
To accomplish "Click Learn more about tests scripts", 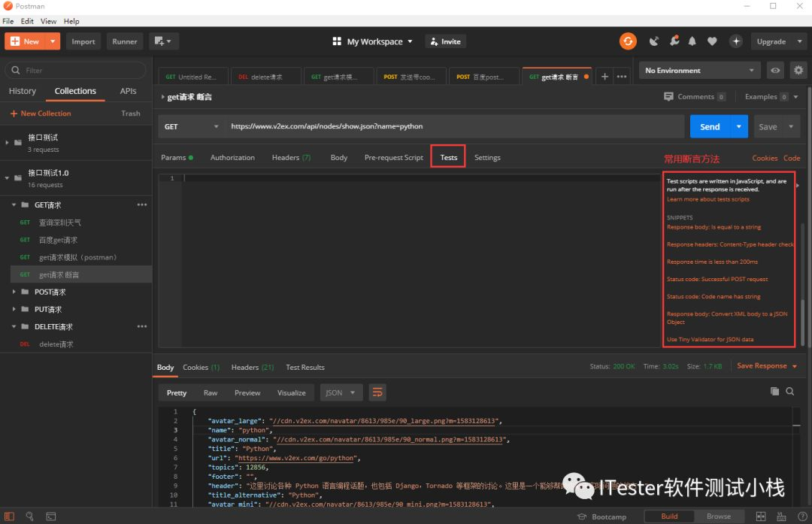I will (708, 199).
